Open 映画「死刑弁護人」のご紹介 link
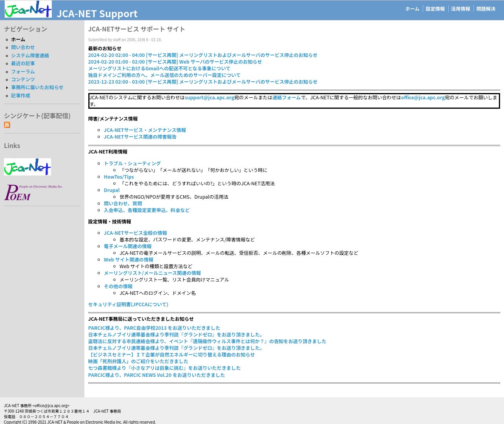504x424 pixels. (x=138, y=361)
